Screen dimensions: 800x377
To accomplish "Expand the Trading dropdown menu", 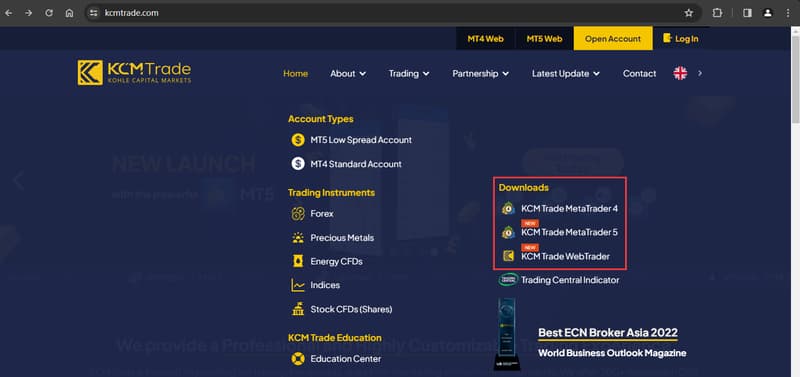I will coord(409,73).
